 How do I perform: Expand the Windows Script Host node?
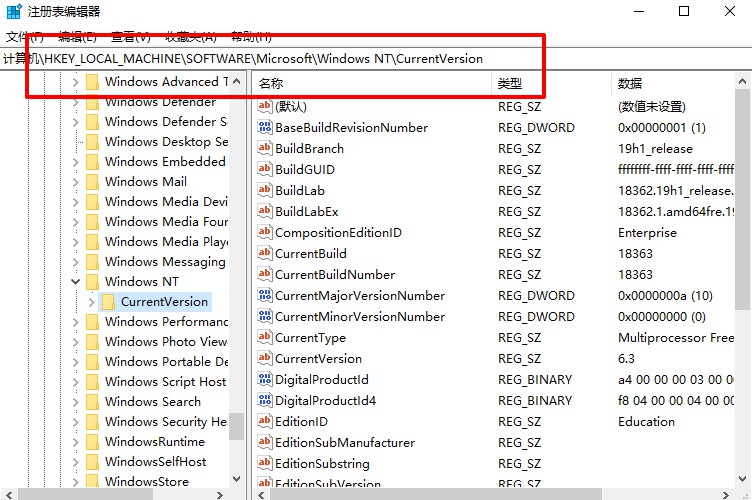75,382
